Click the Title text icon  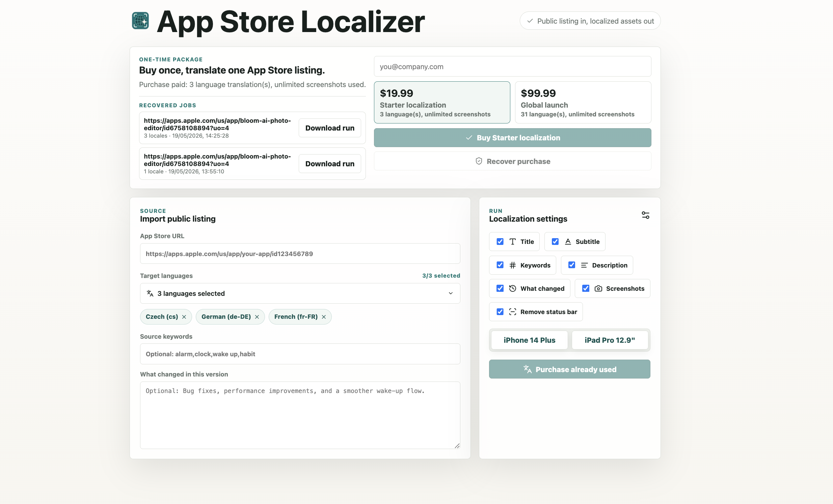pyautogui.click(x=512, y=242)
